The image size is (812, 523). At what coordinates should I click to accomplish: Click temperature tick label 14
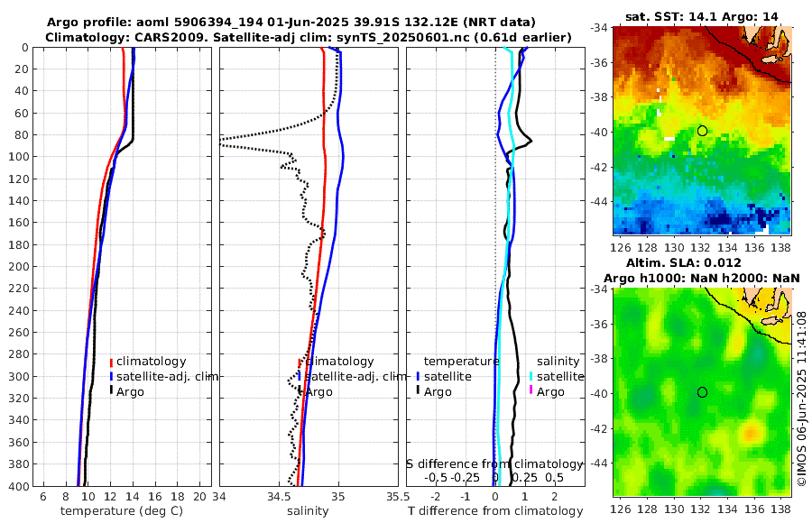[134, 497]
